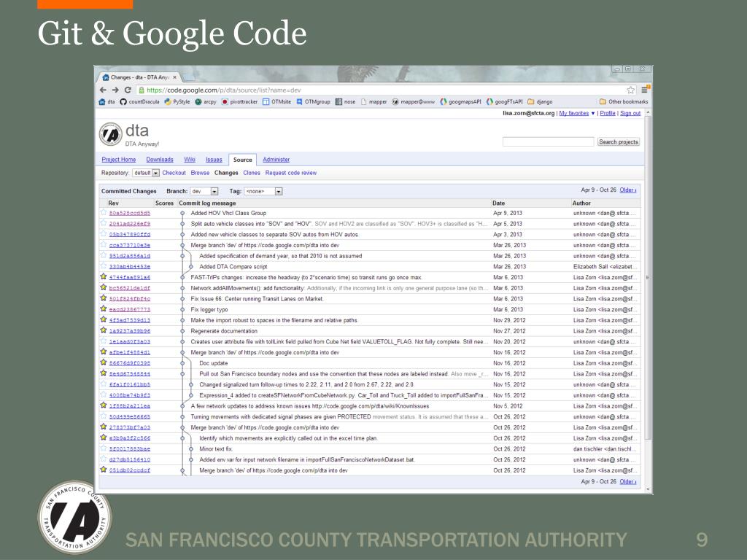Click the top Older pagination link
The width and height of the screenshot is (747, 560).
tap(628, 190)
